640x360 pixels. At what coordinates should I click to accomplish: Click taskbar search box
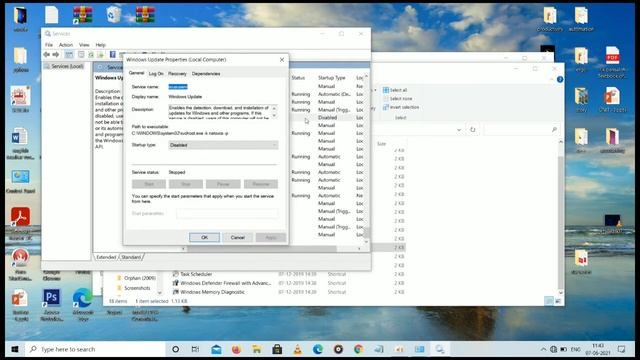[x=96, y=349]
